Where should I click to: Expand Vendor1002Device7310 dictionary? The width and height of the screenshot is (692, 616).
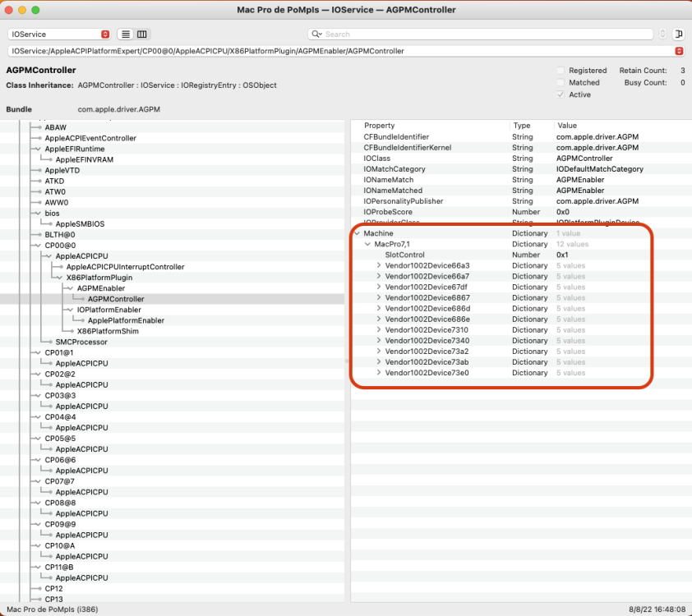click(x=379, y=330)
